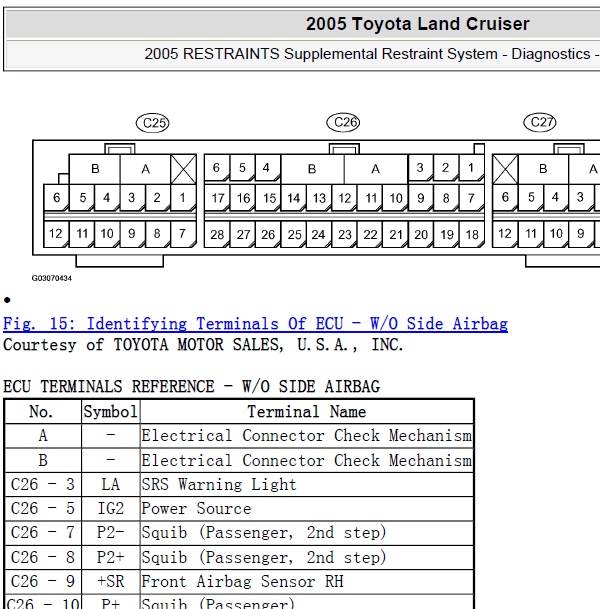Click the Electrical Connector Check Mechanism cell in row A
Viewport: 600px width, 609px height.
tap(307, 436)
